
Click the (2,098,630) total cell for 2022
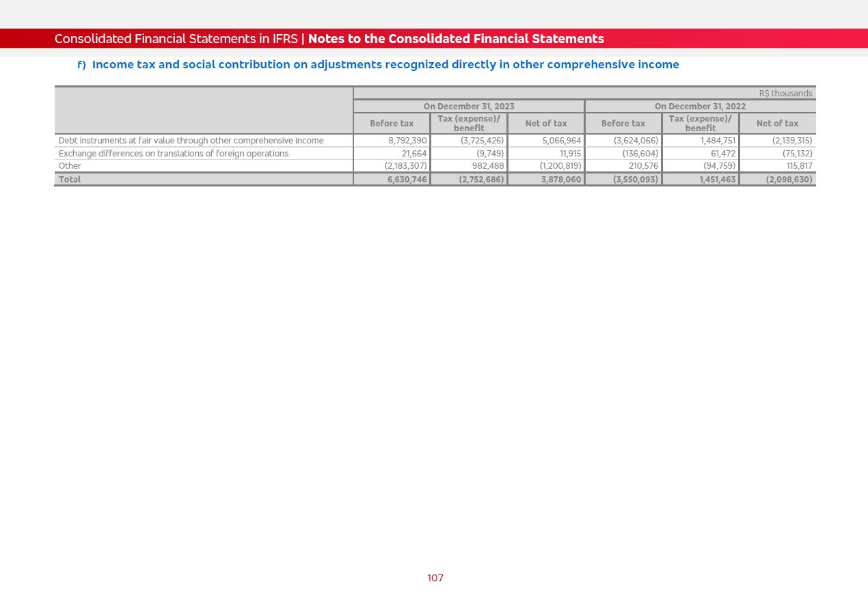789,180
